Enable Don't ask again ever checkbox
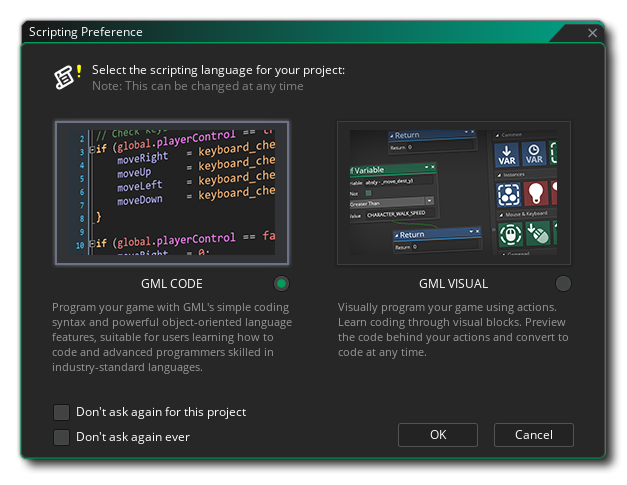The height and width of the screenshot is (485, 627). 62,437
